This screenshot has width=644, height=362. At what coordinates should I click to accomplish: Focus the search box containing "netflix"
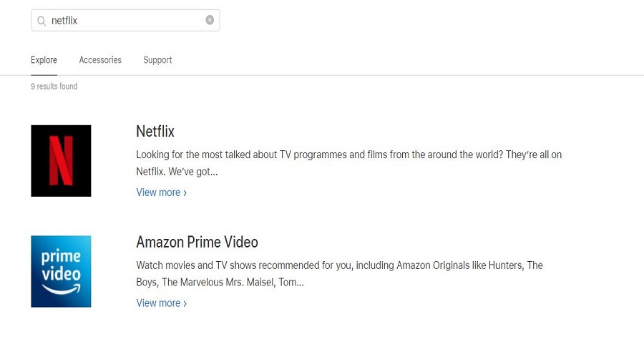125,21
